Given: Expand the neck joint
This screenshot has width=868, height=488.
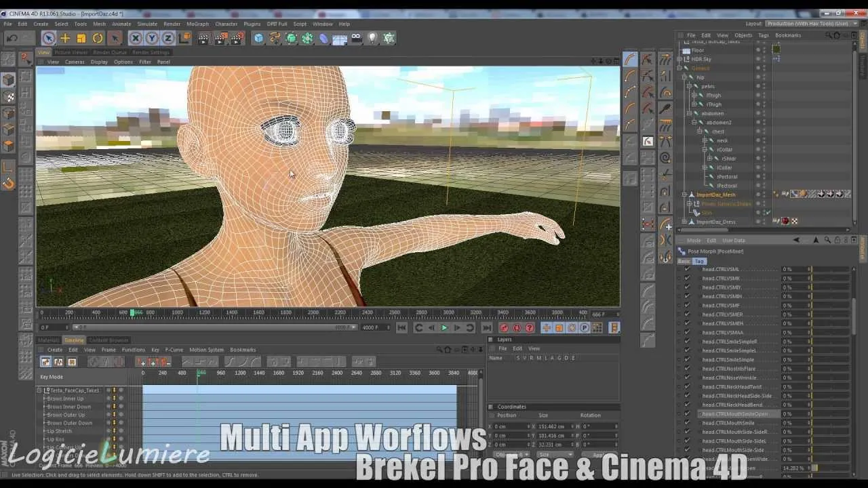Looking at the screenshot, I should (x=705, y=140).
